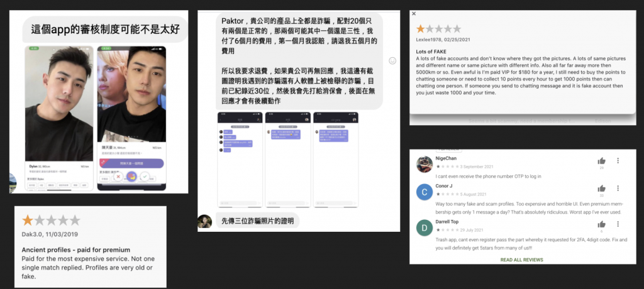The image size is (644, 289).
Task: Click the purple button on right profile card
Action: 132,163
